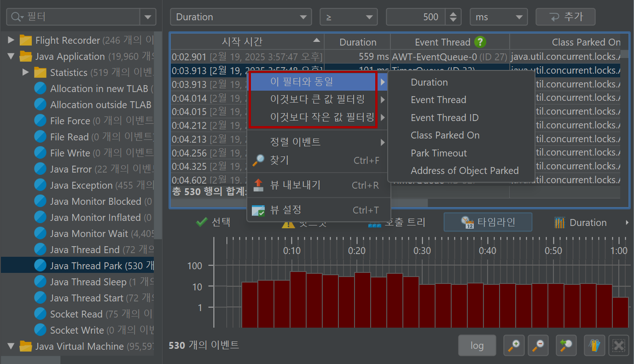The width and height of the screenshot is (634, 364).
Task: Click the magnifier icon in filter field
Action: tap(16, 17)
